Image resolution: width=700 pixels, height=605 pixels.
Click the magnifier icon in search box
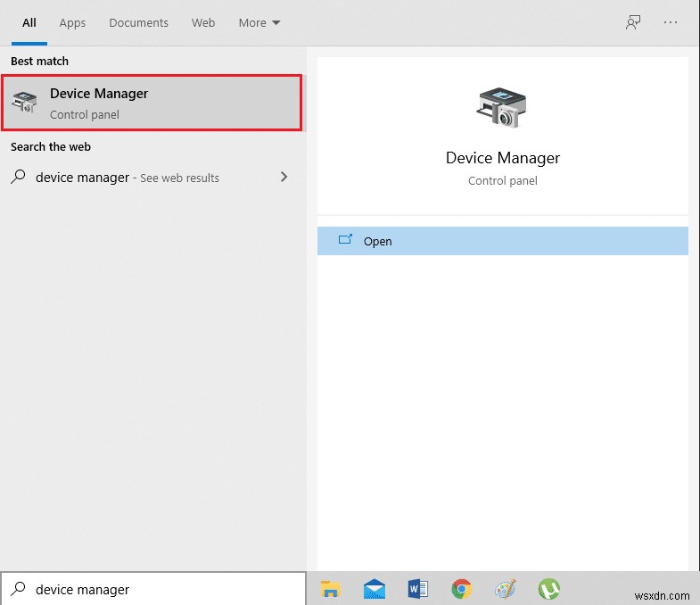click(x=18, y=589)
